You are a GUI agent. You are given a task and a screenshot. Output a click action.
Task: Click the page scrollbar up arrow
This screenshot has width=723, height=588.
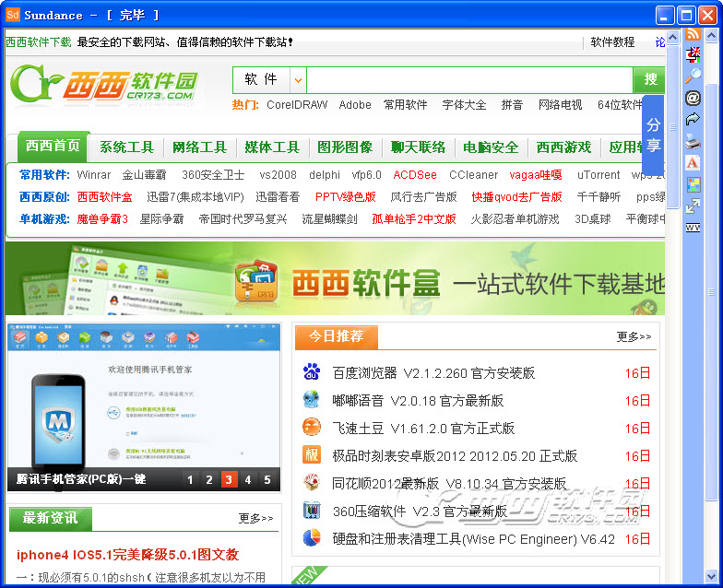point(673,37)
